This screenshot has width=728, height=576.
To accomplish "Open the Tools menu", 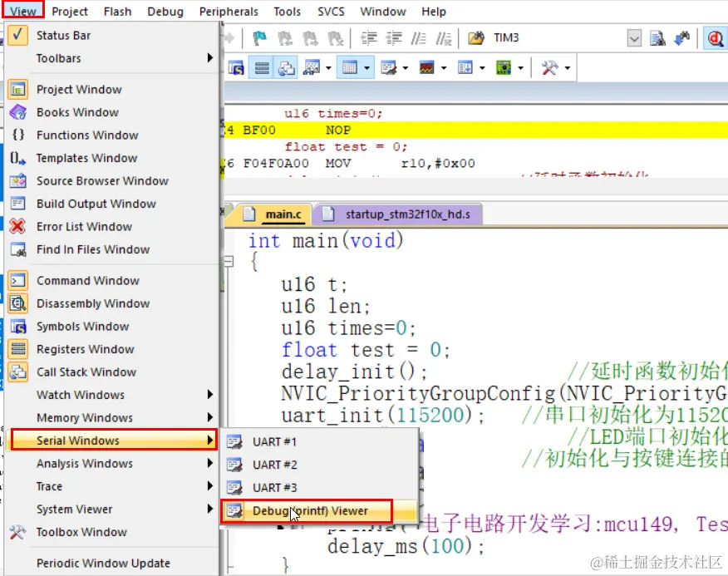I will pos(287,11).
